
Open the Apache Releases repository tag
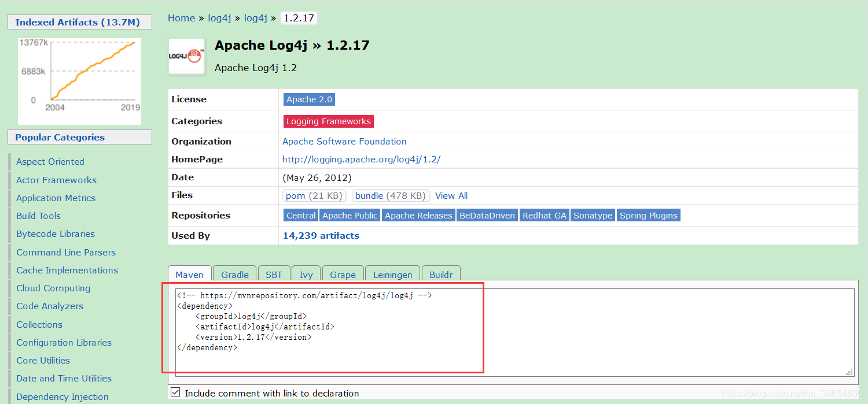(418, 216)
